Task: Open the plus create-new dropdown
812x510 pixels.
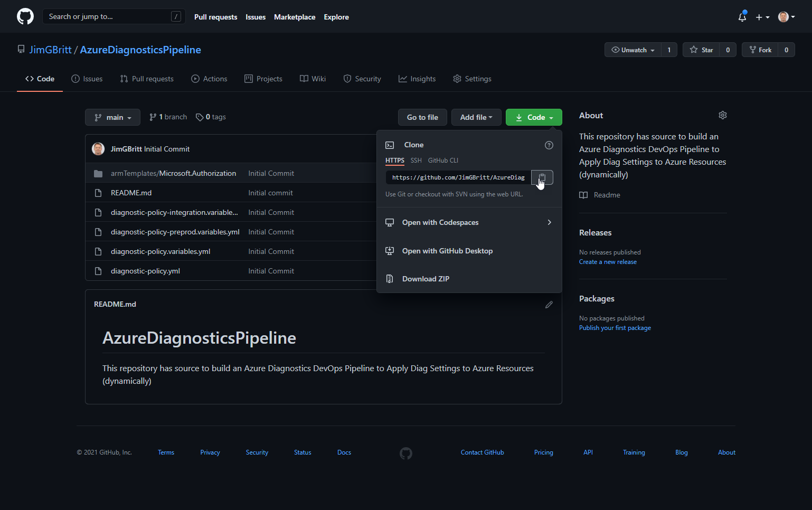Action: tap(762, 17)
